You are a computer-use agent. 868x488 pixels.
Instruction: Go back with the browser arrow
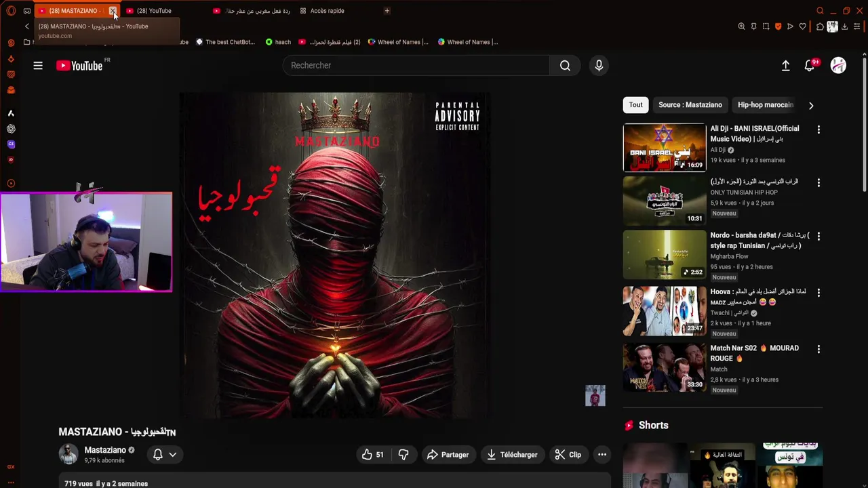pyautogui.click(x=27, y=26)
